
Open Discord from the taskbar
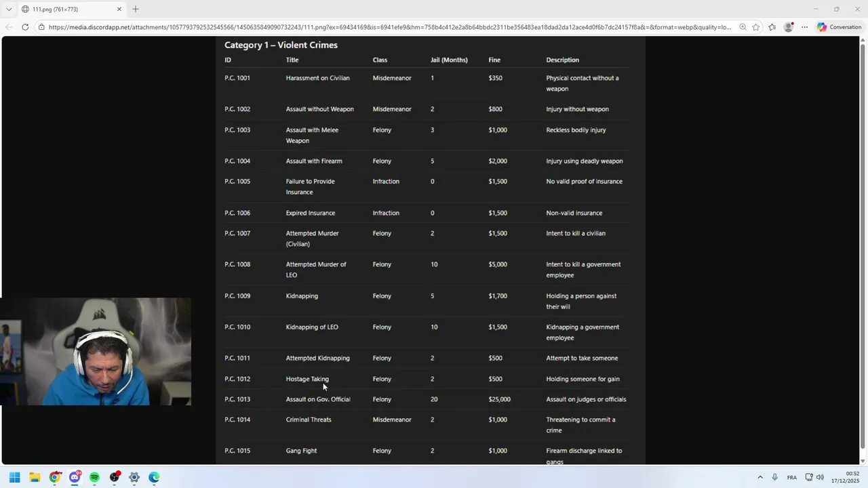tap(75, 477)
